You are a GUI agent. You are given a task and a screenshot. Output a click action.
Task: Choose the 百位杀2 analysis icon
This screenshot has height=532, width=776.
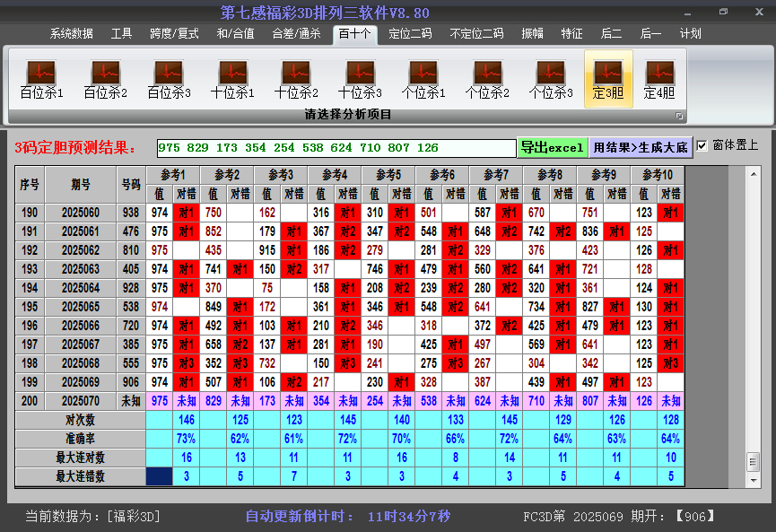point(106,79)
